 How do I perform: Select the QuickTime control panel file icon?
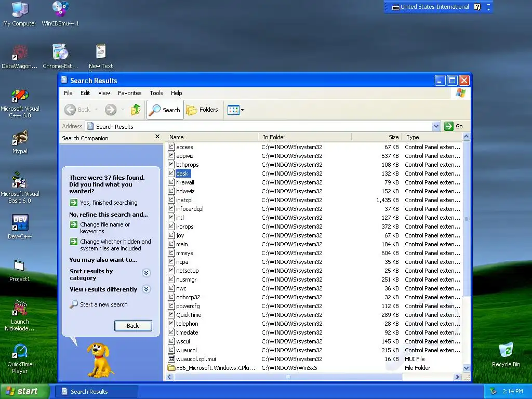[171, 314]
